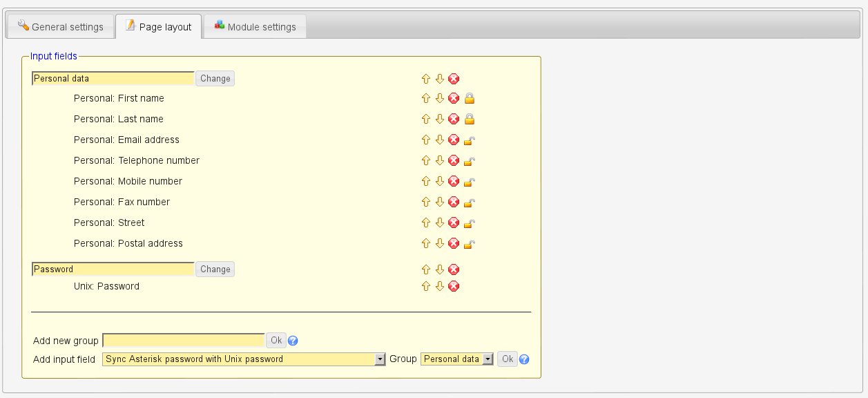
Task: Click the Password group name field
Action: (113, 269)
